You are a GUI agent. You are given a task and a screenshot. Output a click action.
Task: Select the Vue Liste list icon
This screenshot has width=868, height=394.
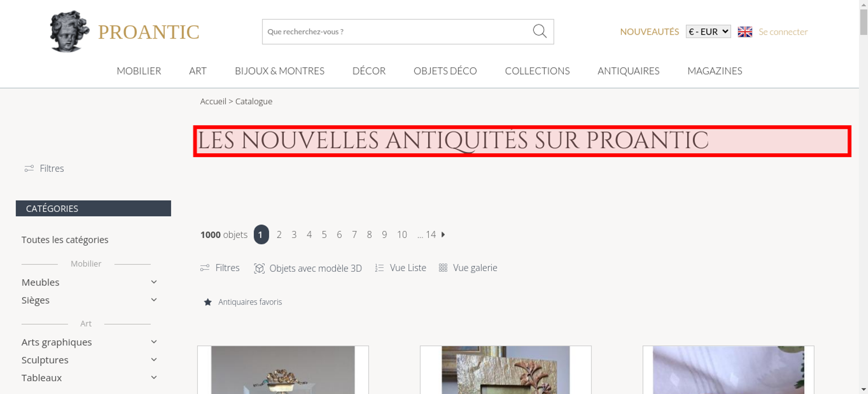(379, 268)
